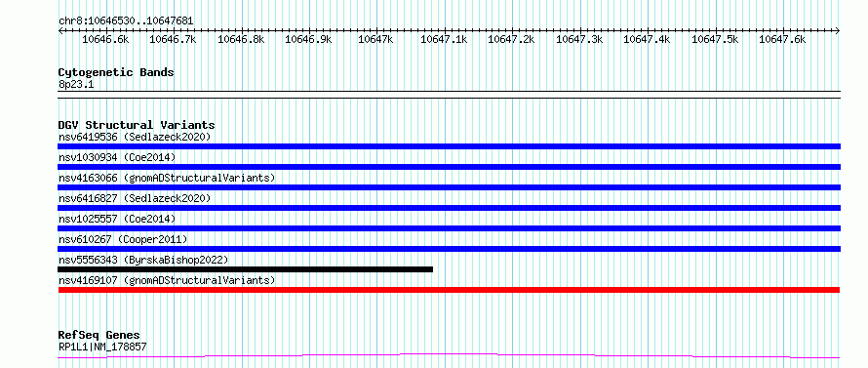Select the blue bar under nsv1025557

pyautogui.click(x=450, y=228)
